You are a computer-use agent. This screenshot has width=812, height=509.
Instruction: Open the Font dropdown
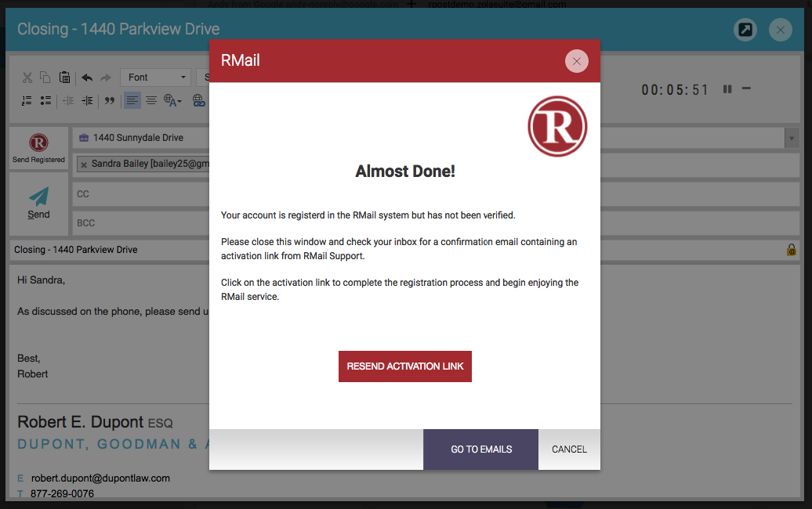click(x=155, y=77)
